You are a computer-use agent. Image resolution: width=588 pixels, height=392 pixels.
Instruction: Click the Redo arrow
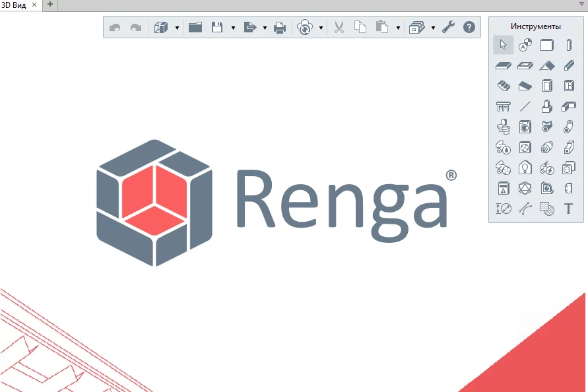point(136,27)
